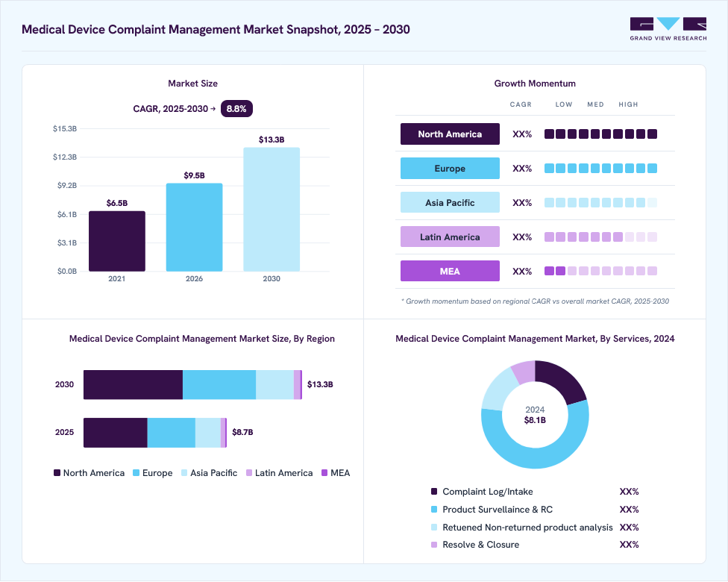The width and height of the screenshot is (728, 582).
Task: Click the $6.5B bar value label
Action: [x=117, y=203]
